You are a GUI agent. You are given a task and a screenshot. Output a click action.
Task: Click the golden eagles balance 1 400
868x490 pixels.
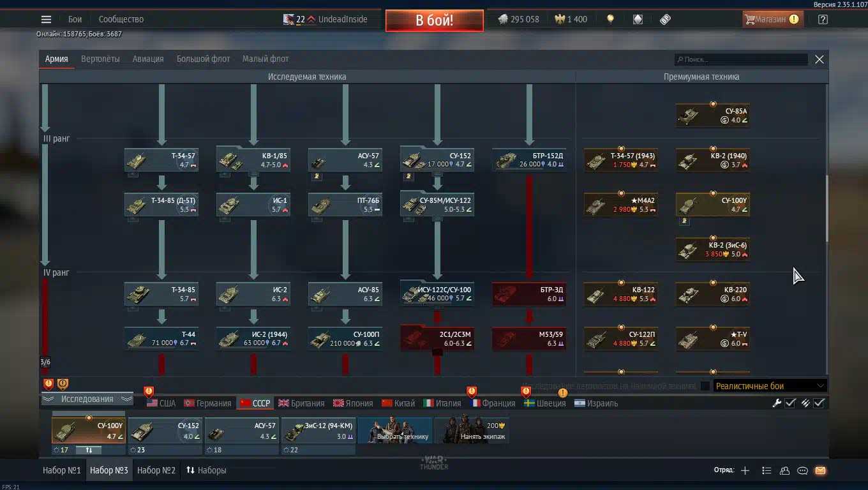571,19
